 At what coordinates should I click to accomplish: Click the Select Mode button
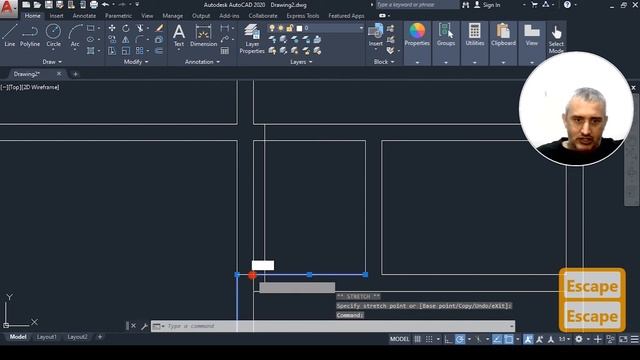coord(556,38)
